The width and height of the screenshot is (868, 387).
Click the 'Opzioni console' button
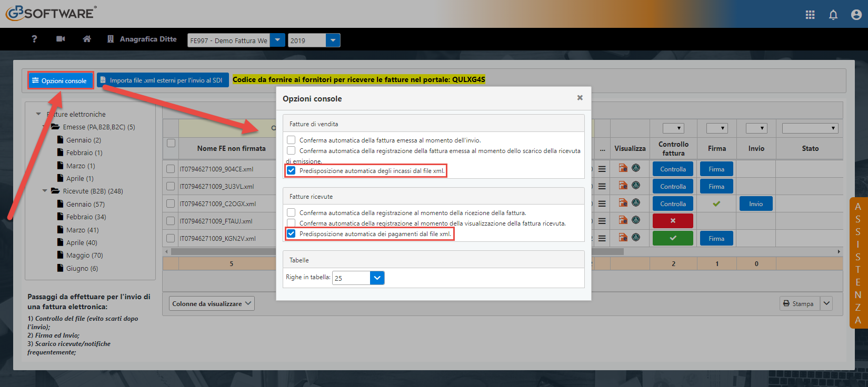tap(60, 80)
